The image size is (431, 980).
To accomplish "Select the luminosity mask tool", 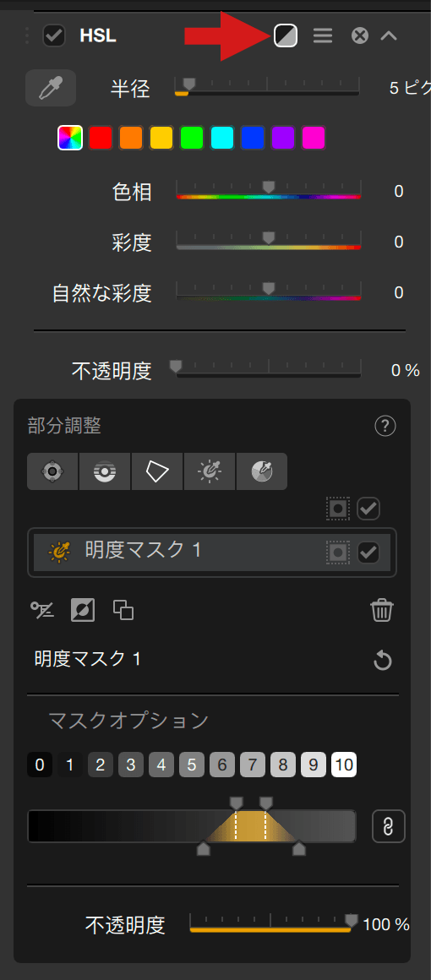I will click(210, 471).
